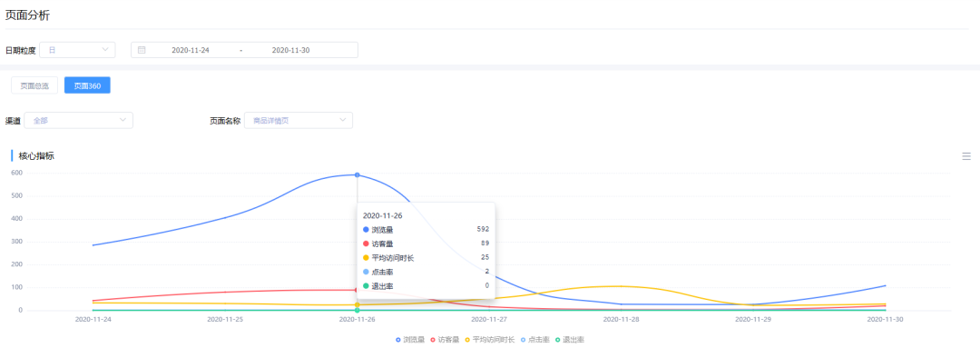This screenshot has width=980, height=348.
Task: Click the 浏览量 peak data point marker
Action: (357, 174)
